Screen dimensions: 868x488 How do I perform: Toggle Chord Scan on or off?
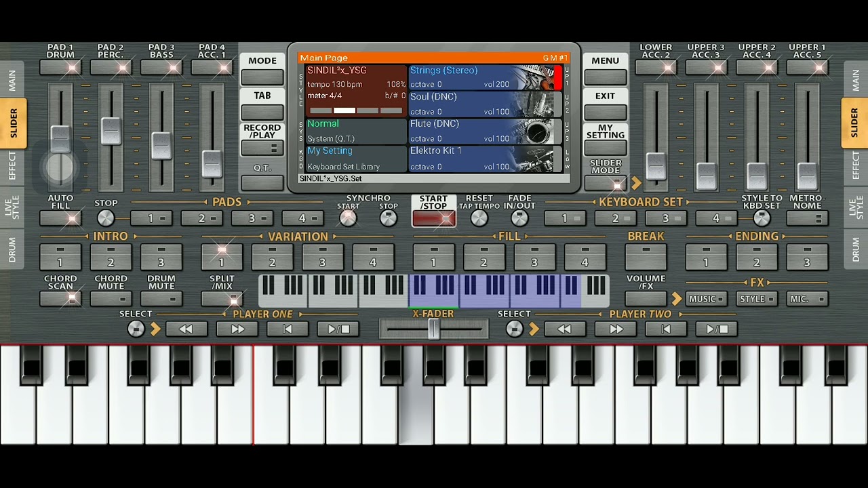[x=60, y=298]
